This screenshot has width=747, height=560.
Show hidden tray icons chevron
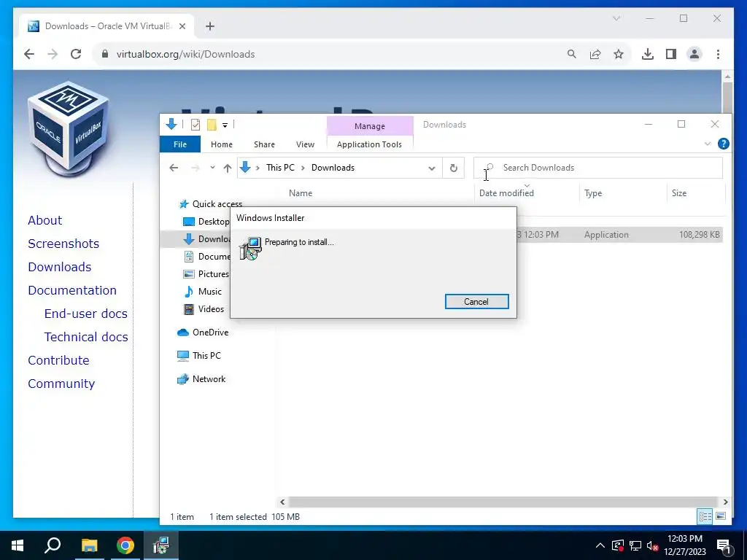pyautogui.click(x=600, y=545)
